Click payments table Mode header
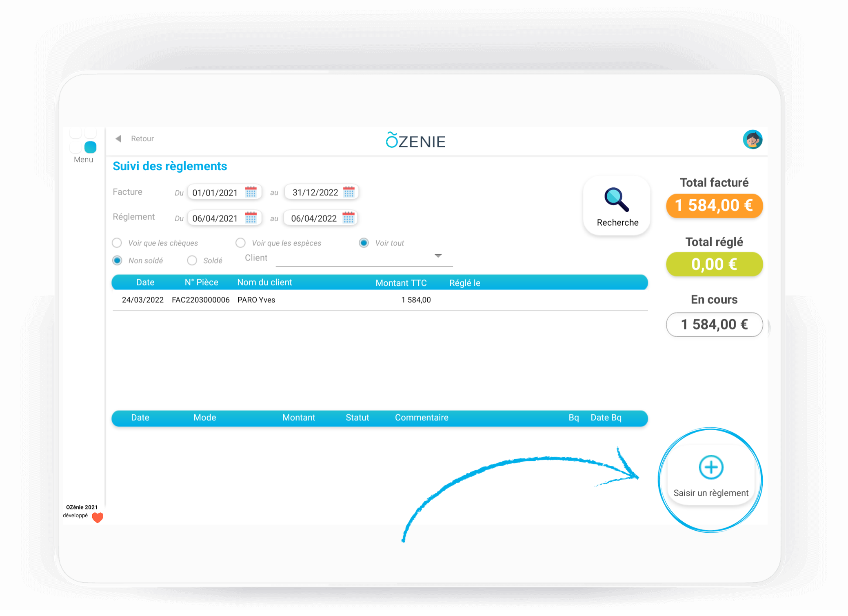The image size is (848, 616). tap(204, 418)
